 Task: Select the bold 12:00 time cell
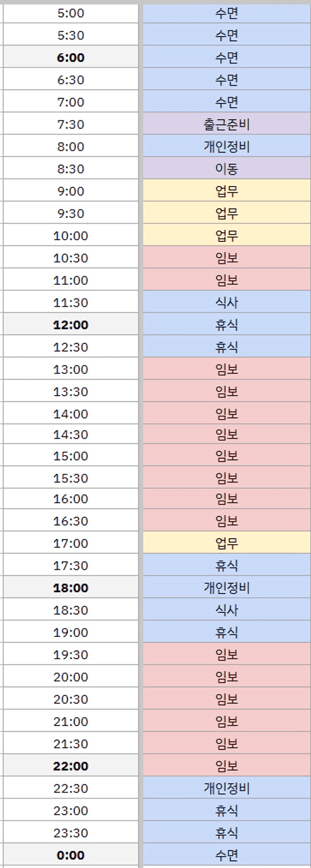(x=71, y=325)
